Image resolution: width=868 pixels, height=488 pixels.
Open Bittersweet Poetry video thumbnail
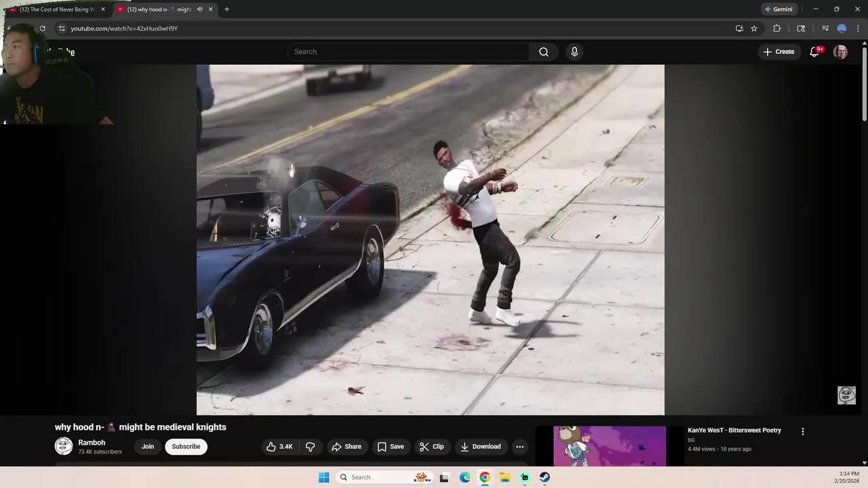pyautogui.click(x=610, y=446)
